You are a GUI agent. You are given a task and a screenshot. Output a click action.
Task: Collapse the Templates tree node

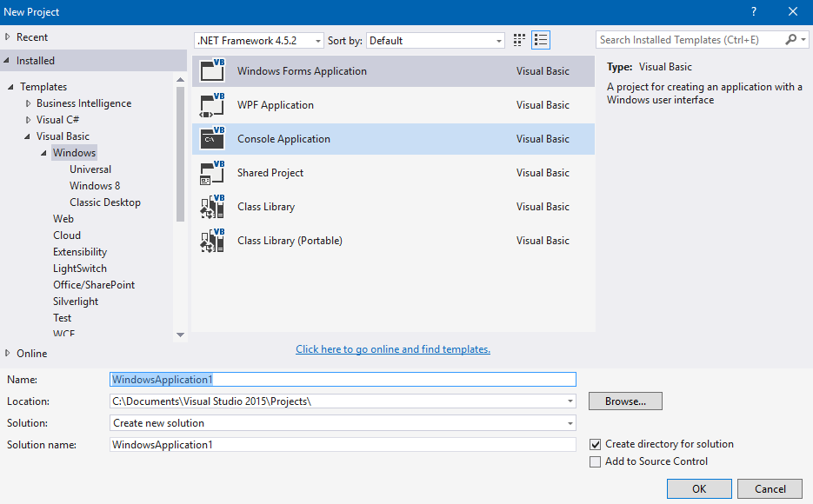tap(10, 87)
